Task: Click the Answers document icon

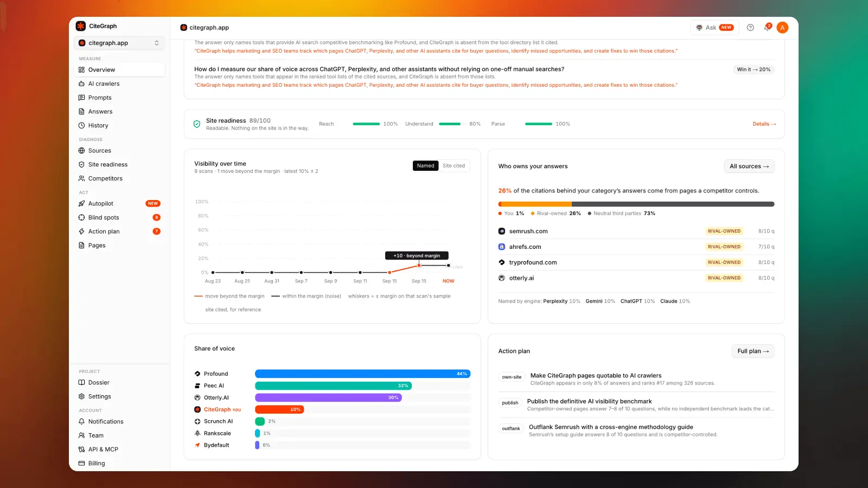Action: 81,112
